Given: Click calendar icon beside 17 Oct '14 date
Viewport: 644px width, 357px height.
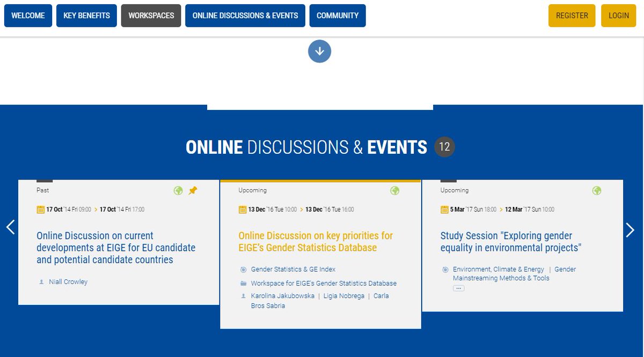Looking at the screenshot, I should 40,210.
